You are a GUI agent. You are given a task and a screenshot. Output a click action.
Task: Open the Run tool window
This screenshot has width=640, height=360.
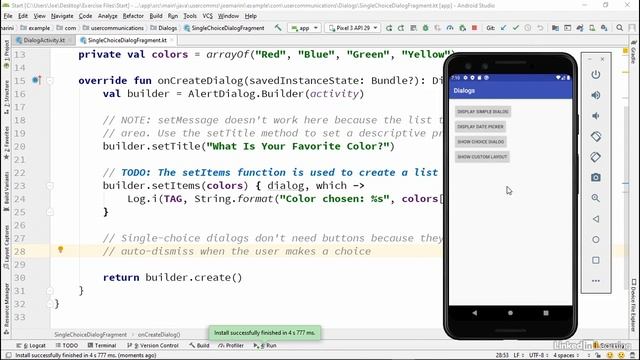point(265,345)
